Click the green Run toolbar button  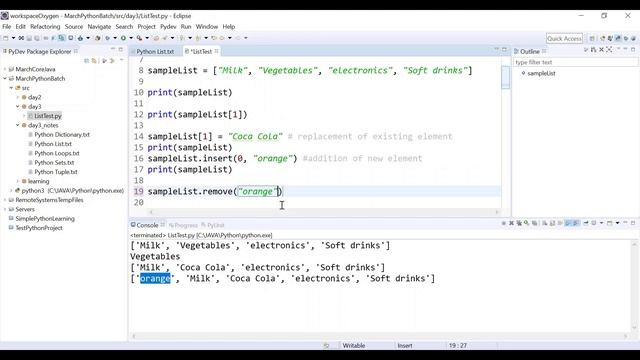coord(123,38)
